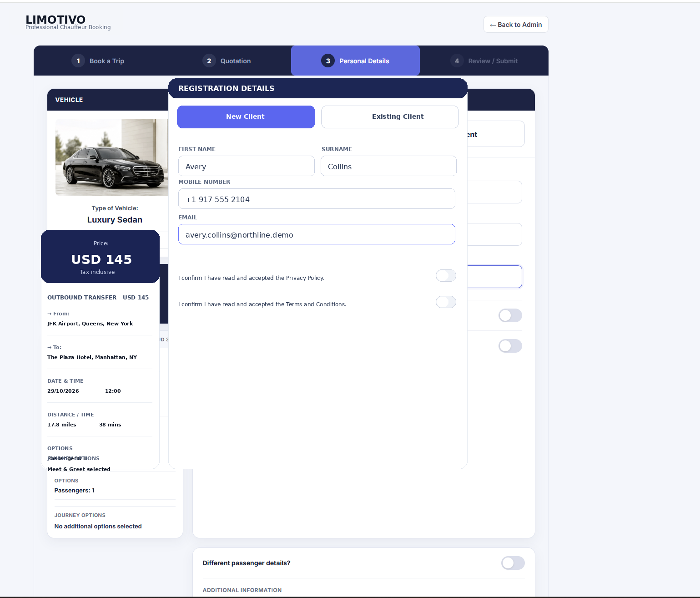Choose the New Client option
The width and height of the screenshot is (700, 598).
pyautogui.click(x=246, y=117)
